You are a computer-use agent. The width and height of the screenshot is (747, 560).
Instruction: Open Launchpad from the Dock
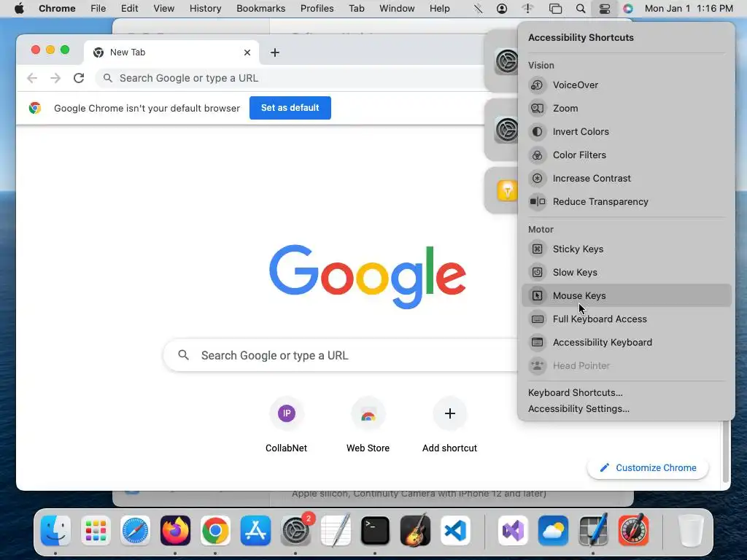point(96,531)
